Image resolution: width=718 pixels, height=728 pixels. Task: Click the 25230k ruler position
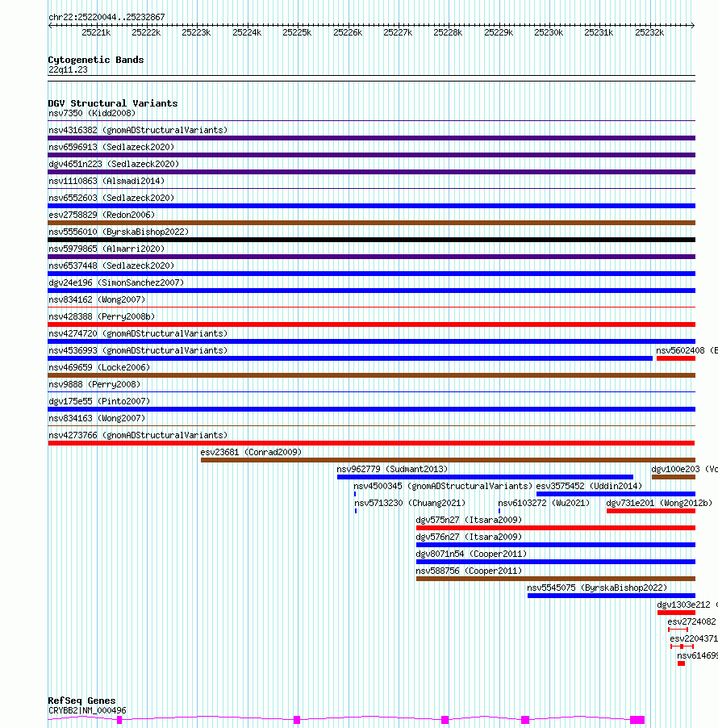pyautogui.click(x=549, y=32)
